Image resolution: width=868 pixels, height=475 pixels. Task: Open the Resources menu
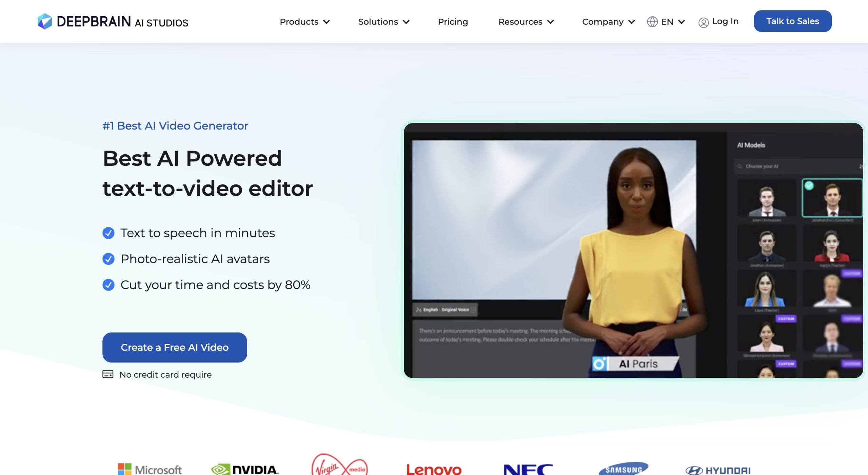click(525, 21)
